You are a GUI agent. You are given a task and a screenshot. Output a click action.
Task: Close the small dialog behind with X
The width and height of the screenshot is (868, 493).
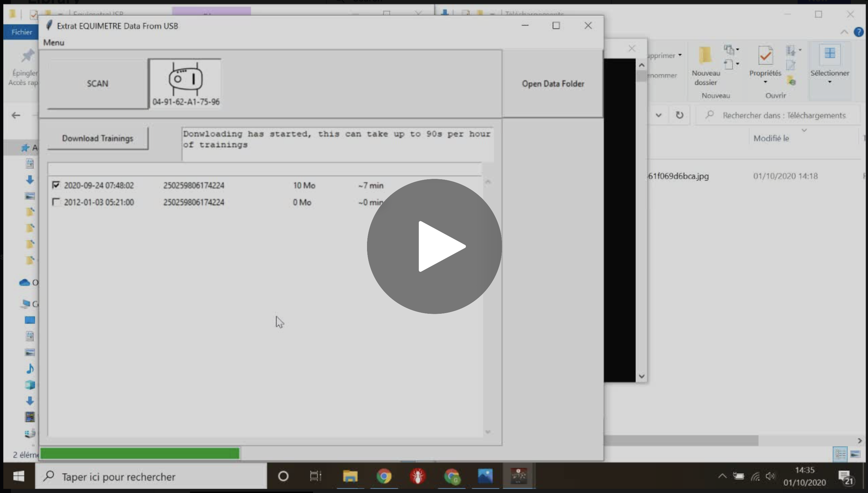[x=632, y=48]
